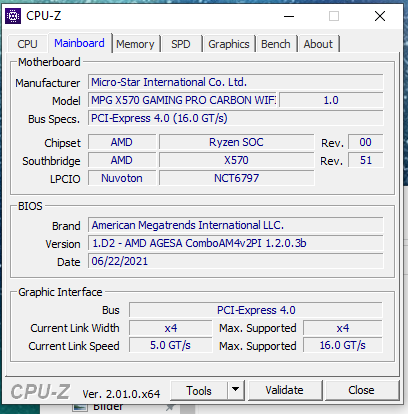Select the Mainboard tab
Viewport: 408px width, 414px height.
(79, 43)
